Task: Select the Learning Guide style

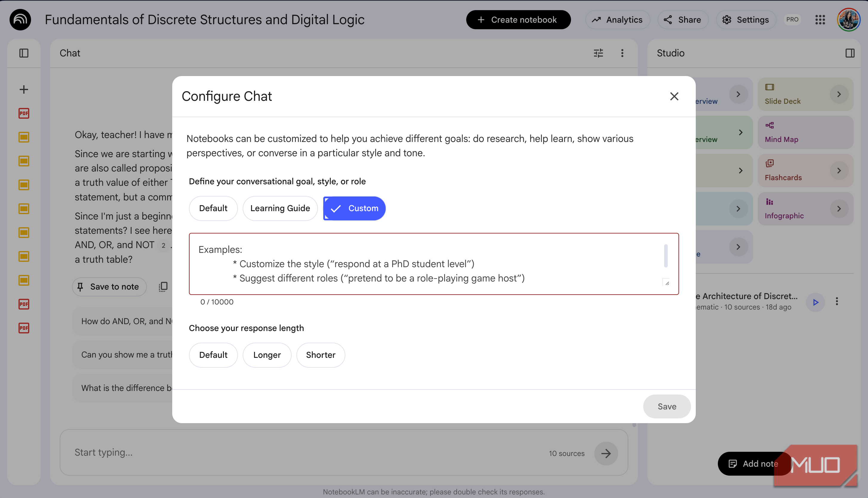Action: (280, 208)
